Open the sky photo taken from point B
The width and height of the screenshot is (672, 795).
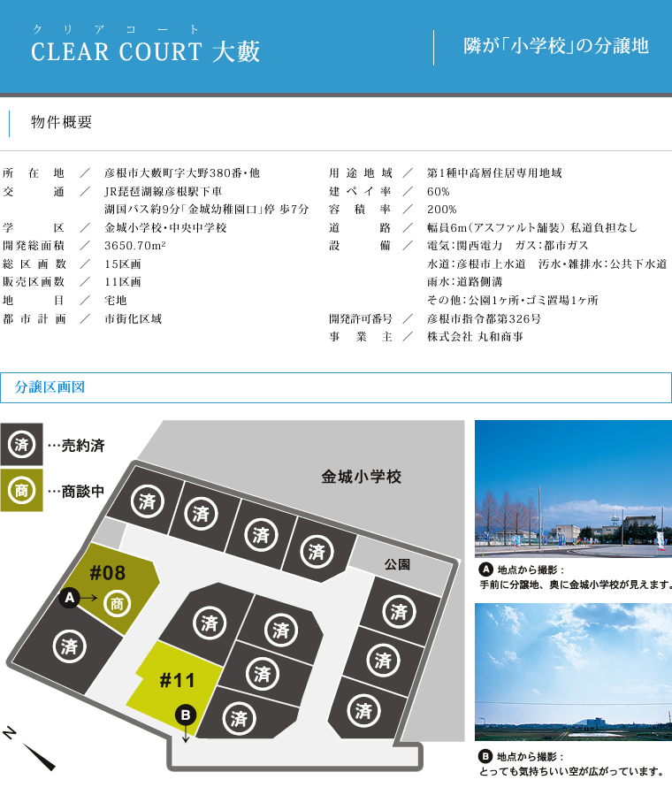pos(573,671)
